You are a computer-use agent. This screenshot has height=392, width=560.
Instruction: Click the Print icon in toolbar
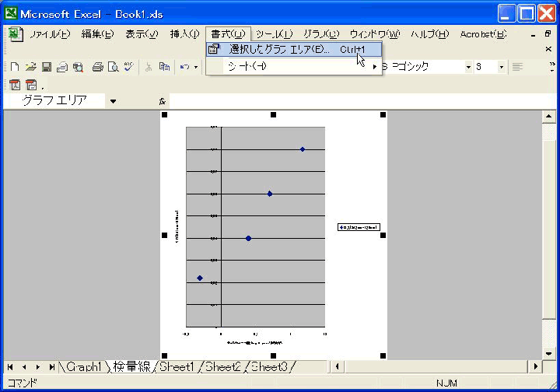click(x=98, y=67)
